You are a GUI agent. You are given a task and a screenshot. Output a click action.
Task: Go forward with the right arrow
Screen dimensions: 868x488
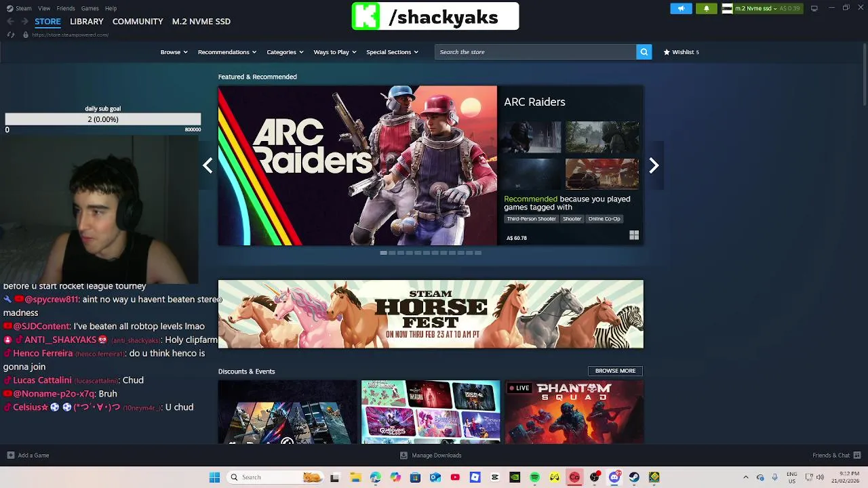24,21
